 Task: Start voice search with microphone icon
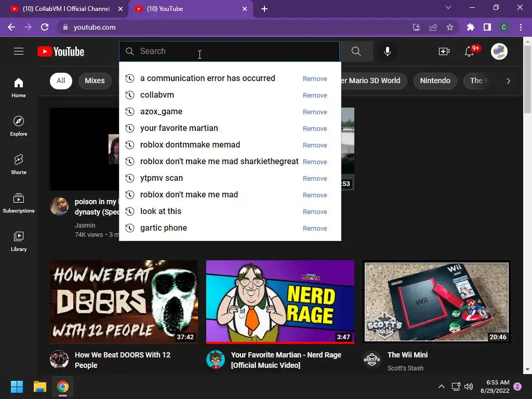(x=388, y=51)
